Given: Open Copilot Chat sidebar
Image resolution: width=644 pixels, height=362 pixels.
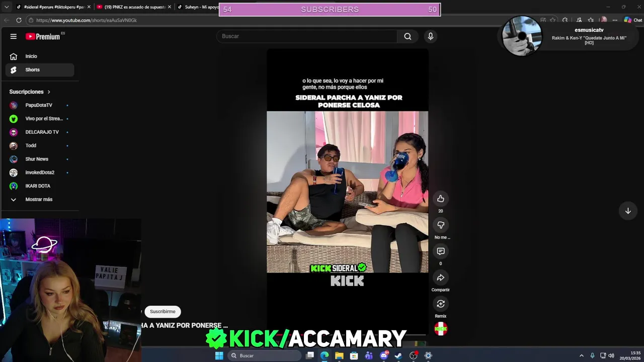Looking at the screenshot, I should (633, 20).
